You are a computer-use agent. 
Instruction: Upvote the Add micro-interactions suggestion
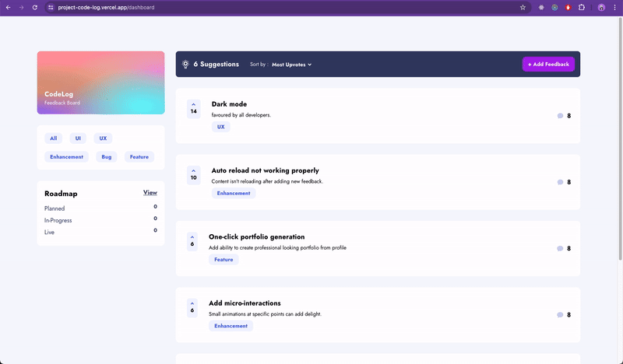(192, 306)
